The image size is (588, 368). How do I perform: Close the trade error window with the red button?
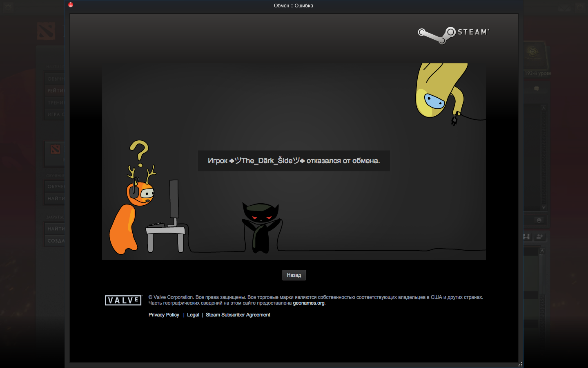point(71,5)
